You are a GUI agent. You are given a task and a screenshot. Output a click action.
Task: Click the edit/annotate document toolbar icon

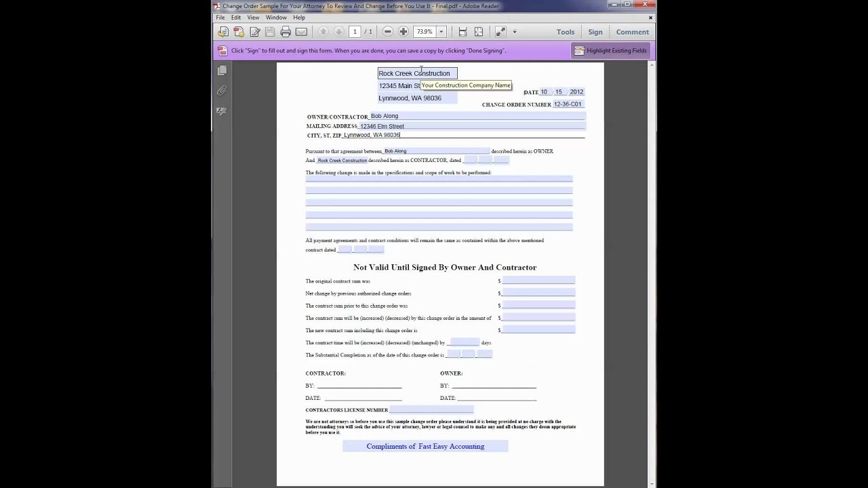click(x=255, y=32)
